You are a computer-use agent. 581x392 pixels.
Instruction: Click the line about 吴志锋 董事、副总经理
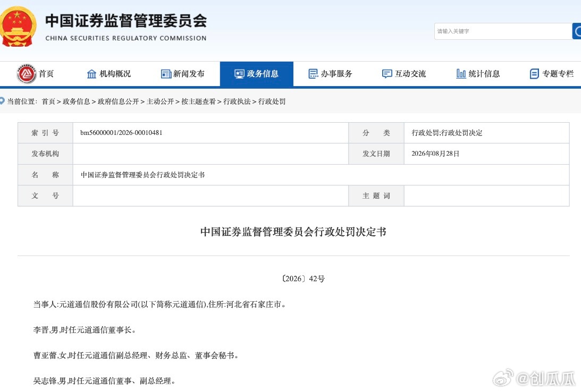104,381
